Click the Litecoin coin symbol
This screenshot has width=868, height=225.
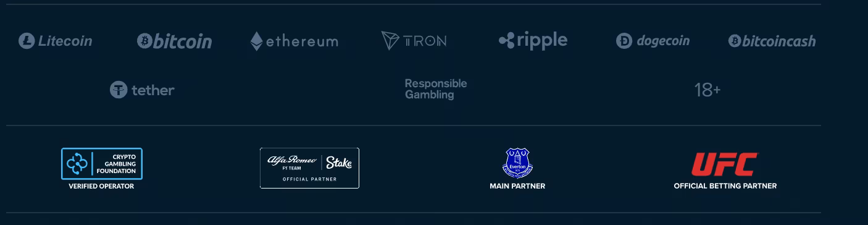click(x=27, y=41)
